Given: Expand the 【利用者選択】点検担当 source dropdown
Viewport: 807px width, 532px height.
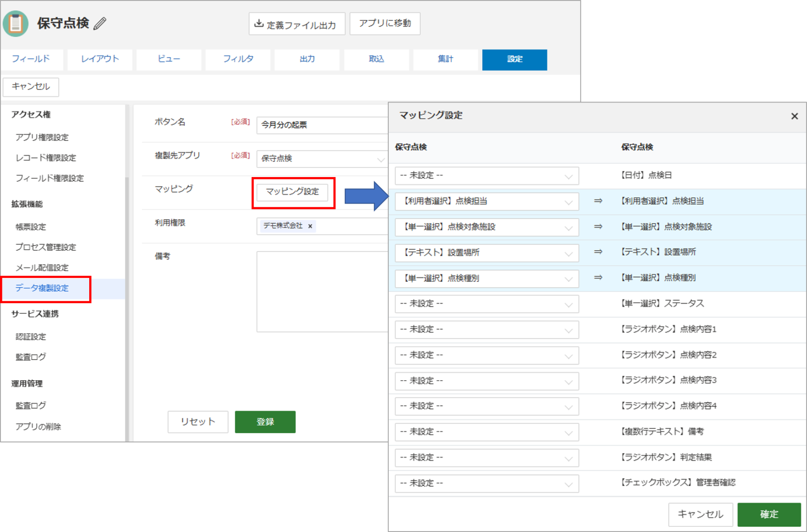Looking at the screenshot, I should pos(487,201).
